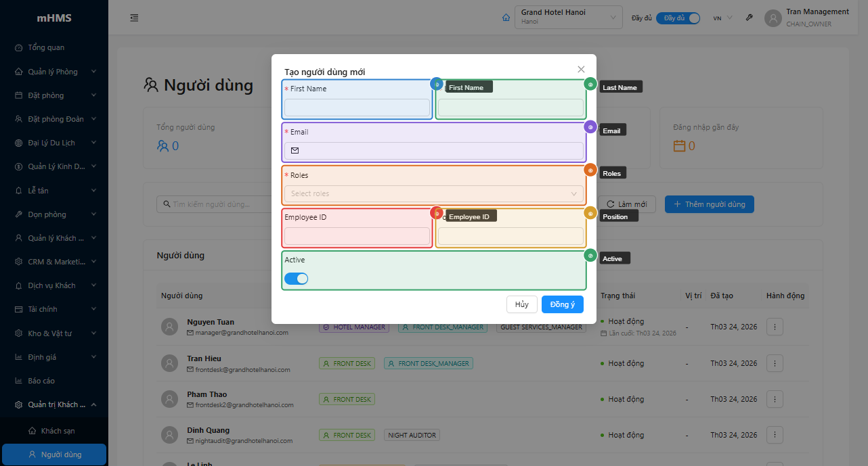
Task: Open Báo cáo in sidebar
Action: [x=41, y=381]
